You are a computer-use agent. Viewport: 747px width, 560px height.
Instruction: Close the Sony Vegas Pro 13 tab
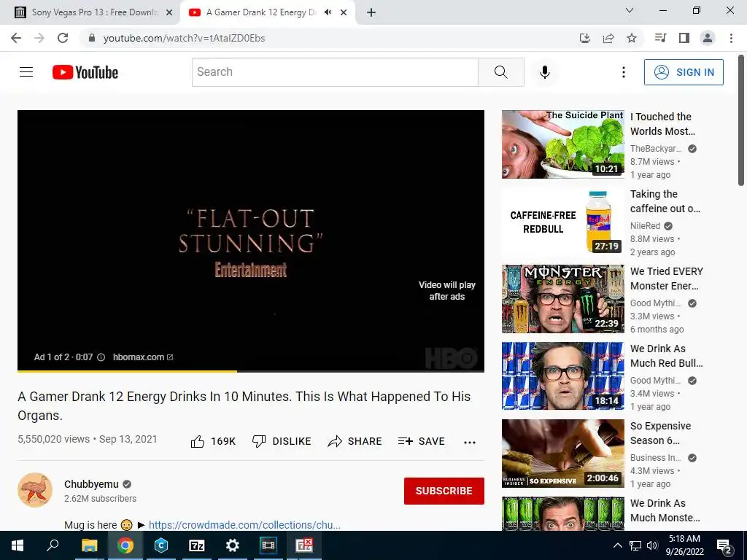[x=169, y=12]
